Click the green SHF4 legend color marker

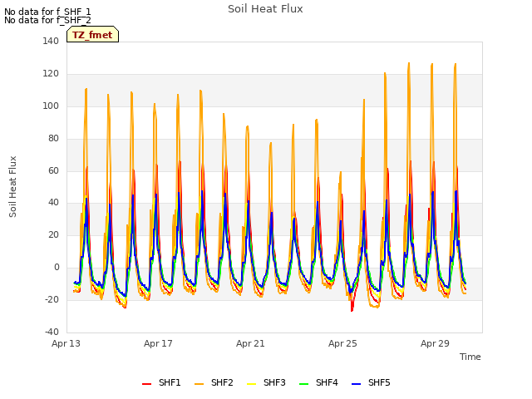pyautogui.click(x=303, y=384)
